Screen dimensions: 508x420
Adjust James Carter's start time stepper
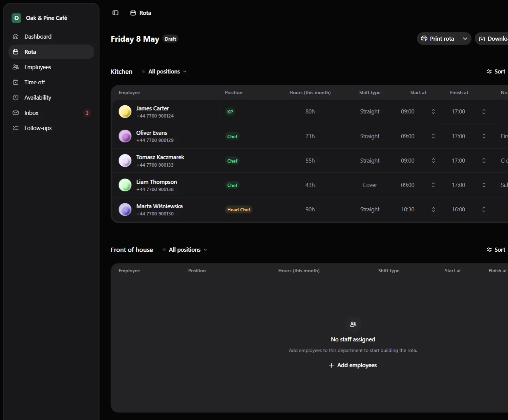tap(433, 111)
